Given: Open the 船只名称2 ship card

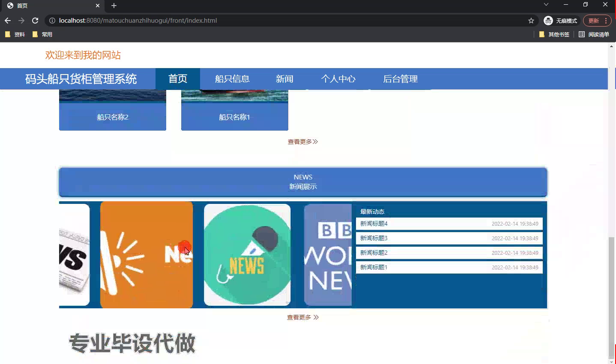Looking at the screenshot, I should pyautogui.click(x=113, y=110).
